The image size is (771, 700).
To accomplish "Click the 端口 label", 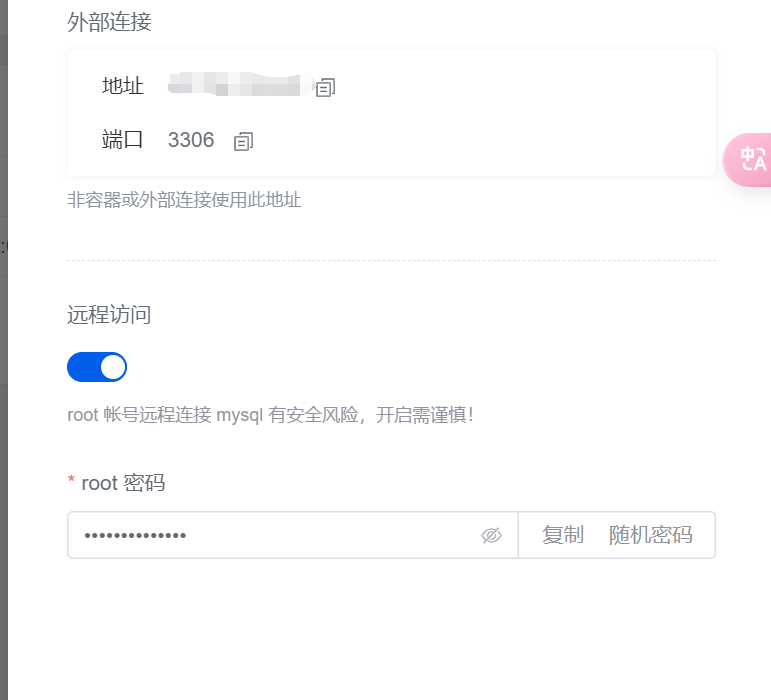I will point(122,140).
